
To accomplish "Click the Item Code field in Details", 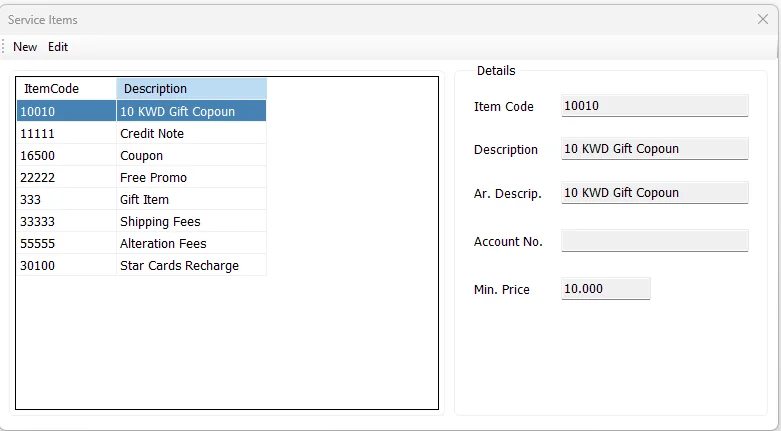I will click(x=654, y=106).
